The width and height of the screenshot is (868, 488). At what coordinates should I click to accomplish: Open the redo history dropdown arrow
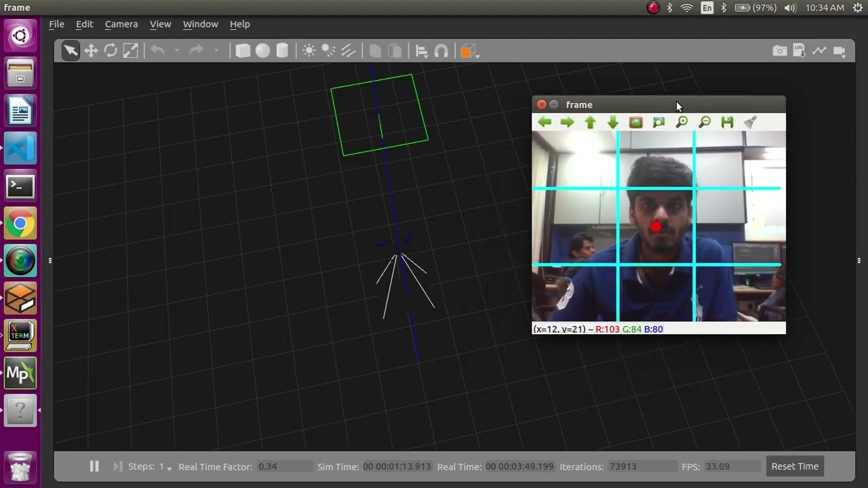pyautogui.click(x=216, y=51)
